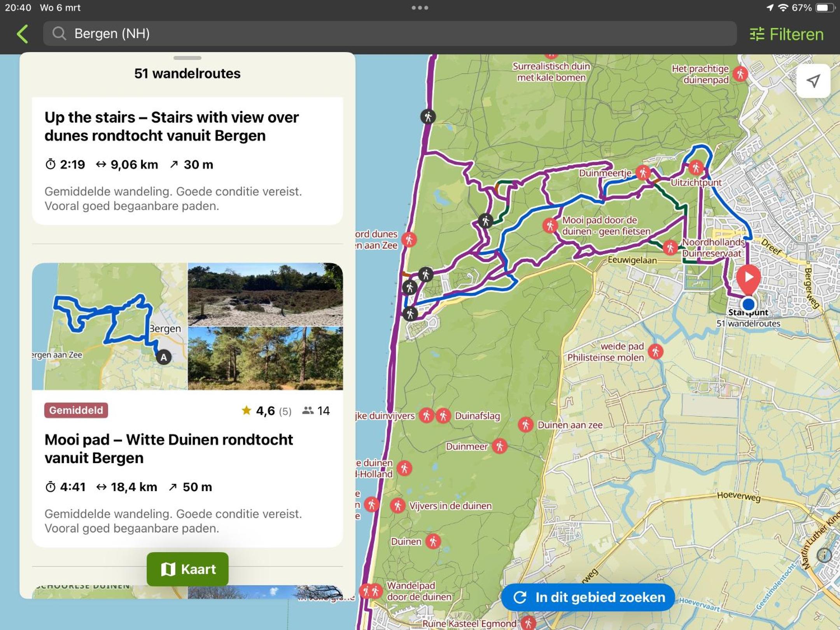
Task: Expand the route list sheet handle
Action: (187, 58)
